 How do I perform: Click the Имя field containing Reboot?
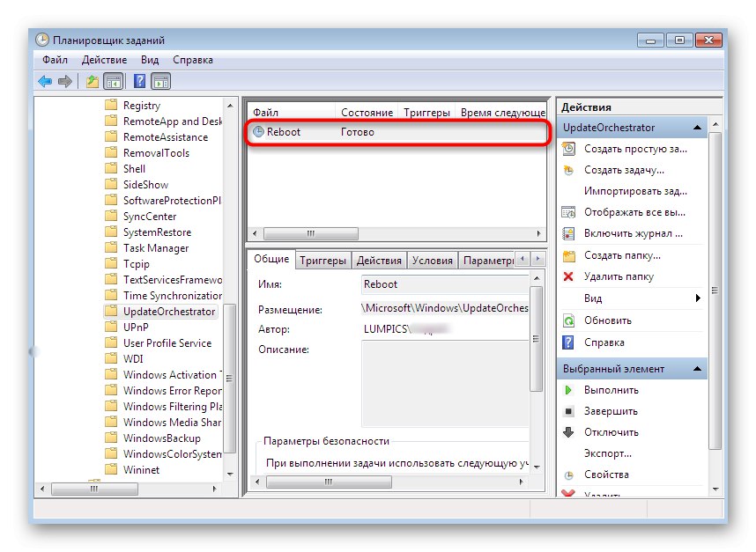[x=445, y=284]
